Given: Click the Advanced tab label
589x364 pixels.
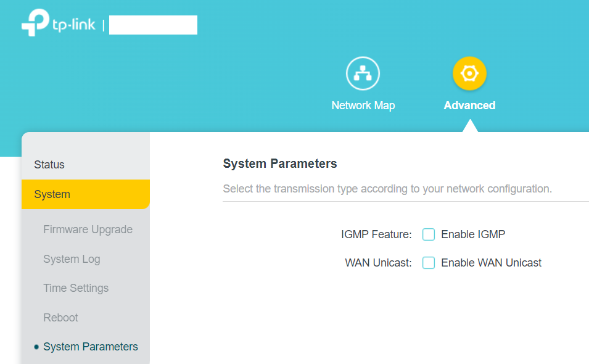Looking at the screenshot, I should tap(469, 105).
